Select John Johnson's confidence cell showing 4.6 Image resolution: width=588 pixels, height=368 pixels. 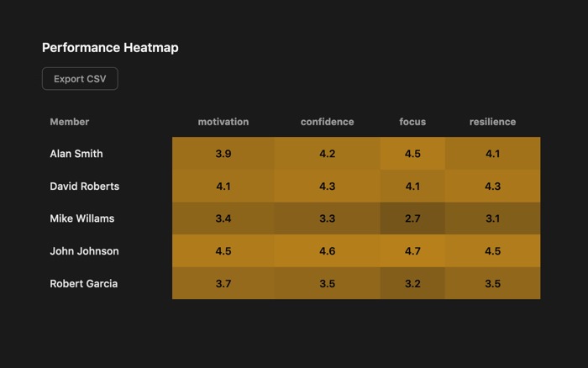(328, 251)
